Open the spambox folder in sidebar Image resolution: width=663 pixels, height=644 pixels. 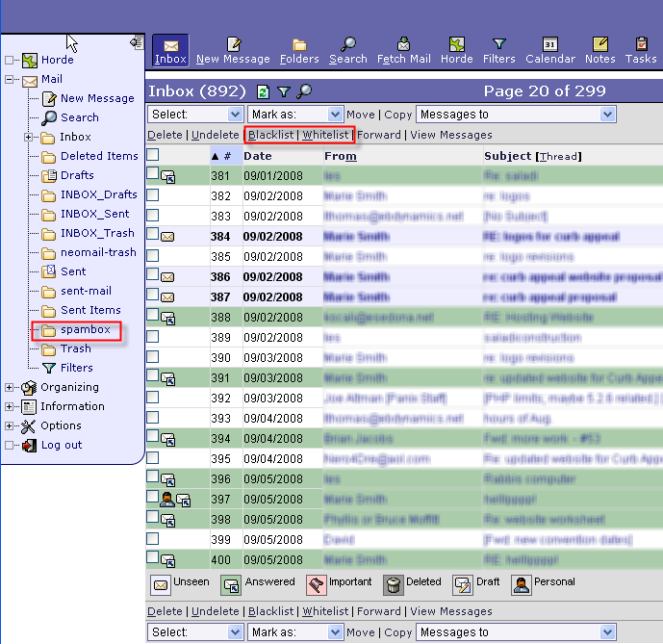(x=85, y=329)
